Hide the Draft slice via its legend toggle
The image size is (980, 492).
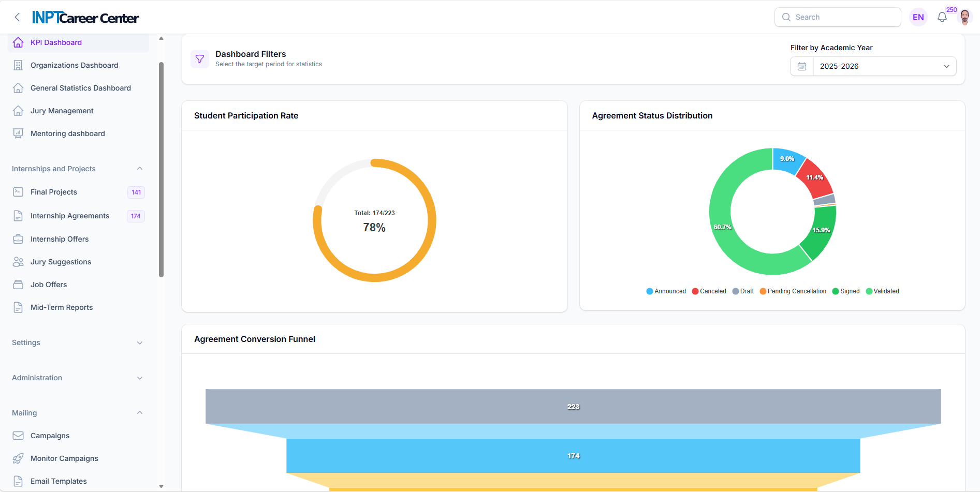click(x=743, y=291)
